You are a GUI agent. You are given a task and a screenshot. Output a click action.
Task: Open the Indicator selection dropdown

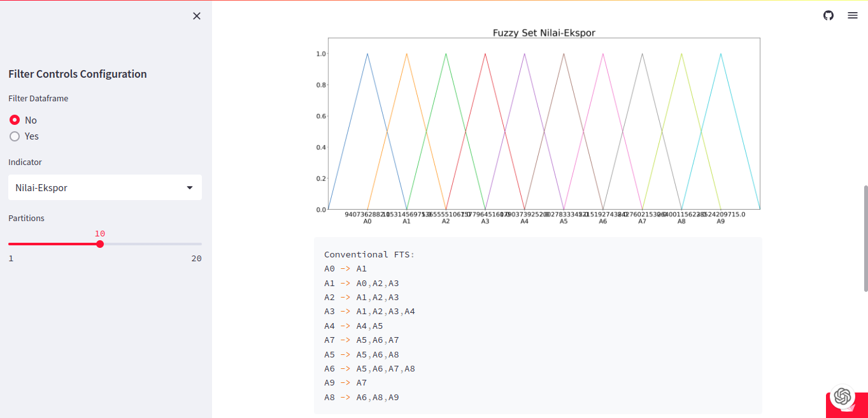(x=104, y=187)
